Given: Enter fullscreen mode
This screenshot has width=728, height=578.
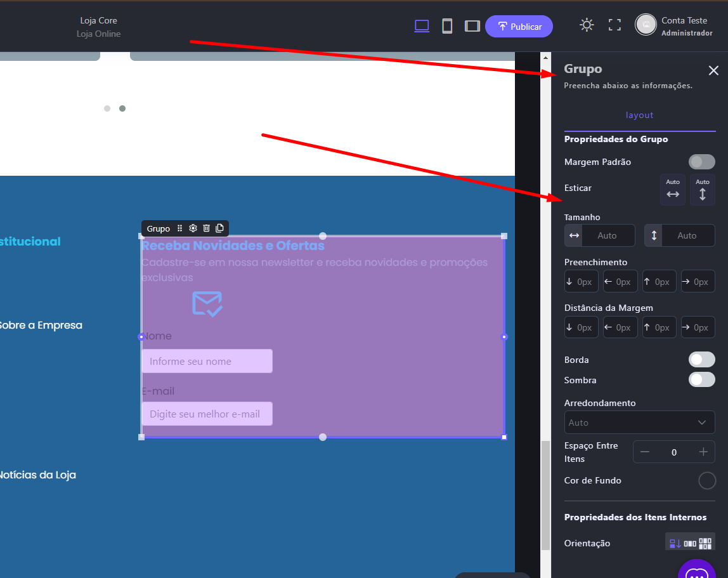Looking at the screenshot, I should click(x=614, y=25).
